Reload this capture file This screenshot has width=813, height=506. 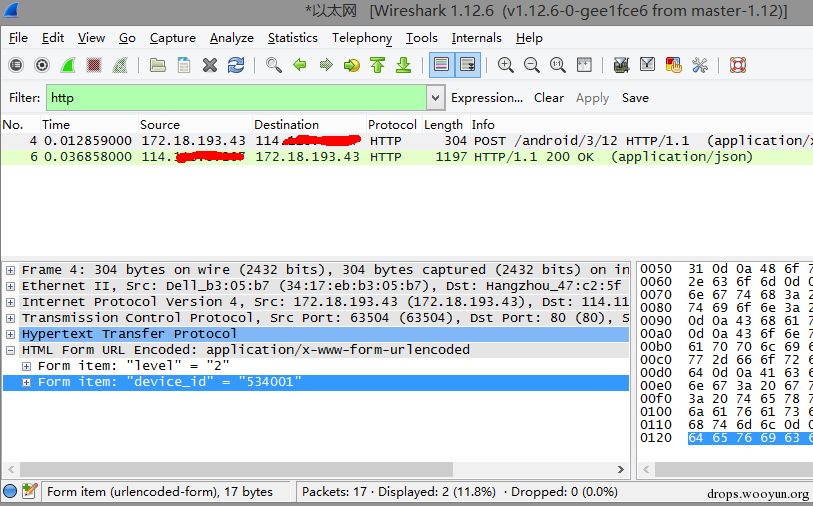pos(236,65)
